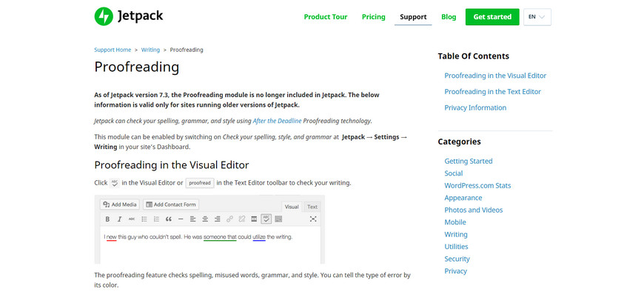Align text right in the editor
Screen dimensions: 644x292
pyautogui.click(x=218, y=219)
